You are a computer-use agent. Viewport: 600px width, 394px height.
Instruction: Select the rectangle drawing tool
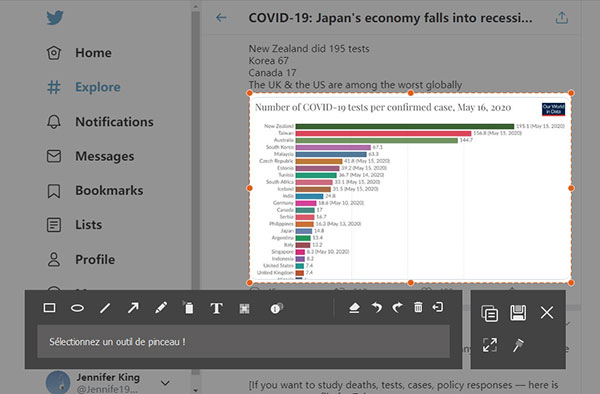pos(49,308)
